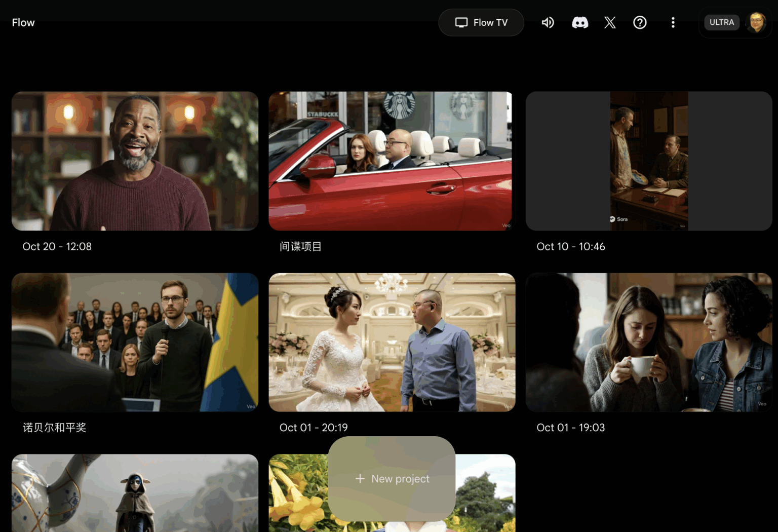Click the 诺贝尔和平奖 project title
This screenshot has height=532, width=778.
(x=54, y=428)
